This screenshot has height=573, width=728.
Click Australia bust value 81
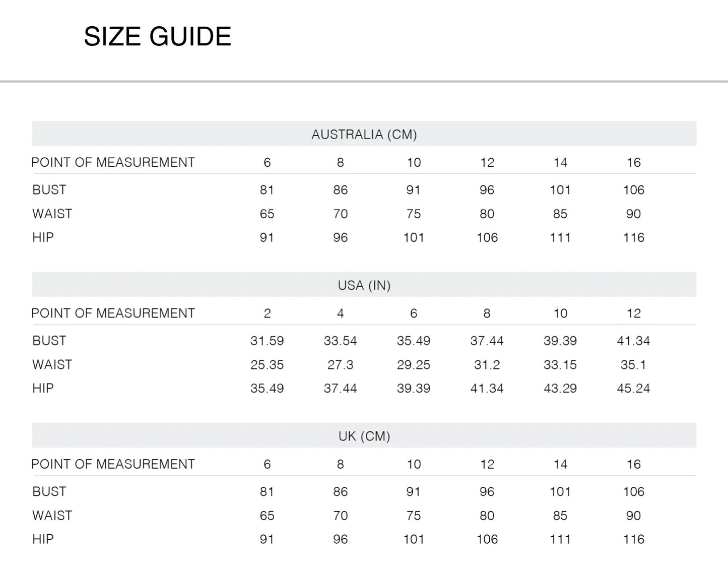[267, 190]
